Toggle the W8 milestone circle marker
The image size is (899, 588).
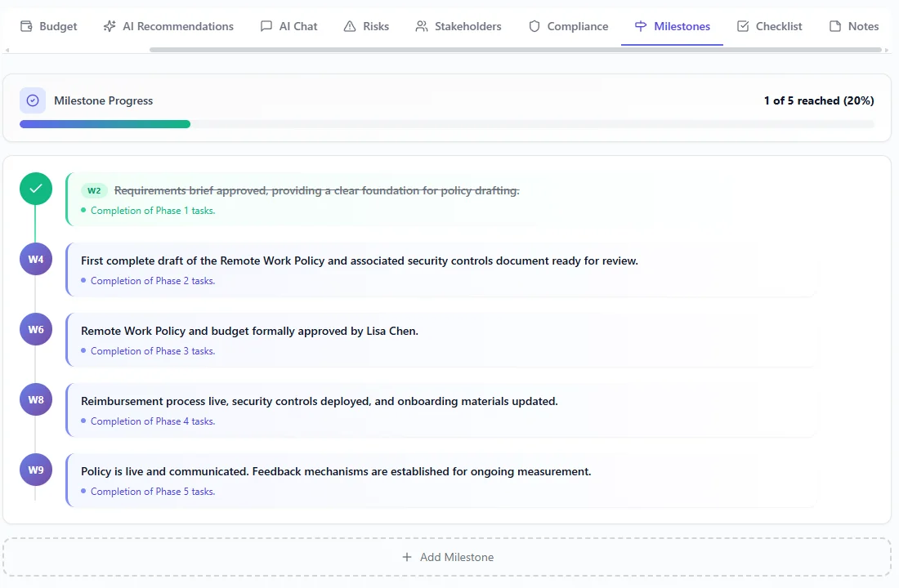(x=36, y=400)
